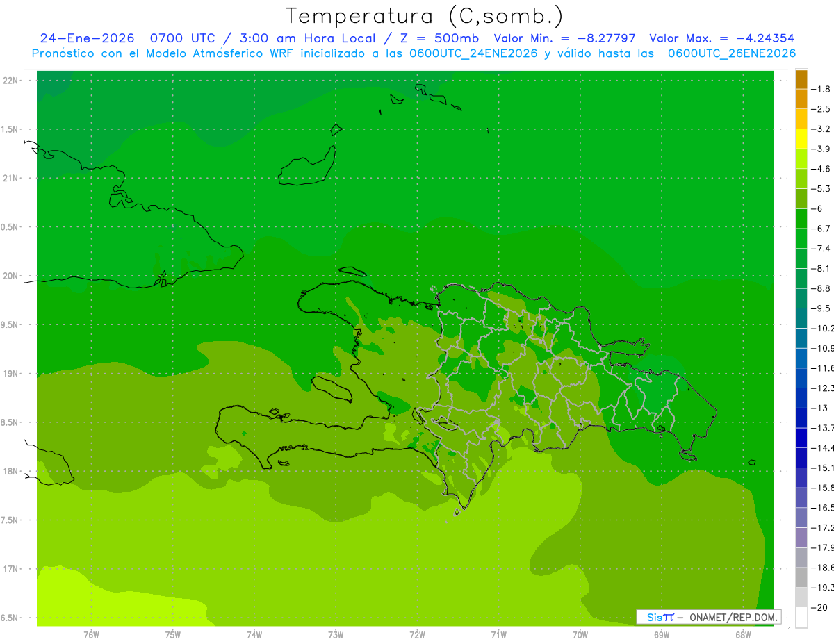Click the 72W longitude axis label
Viewport: 834px width, 644px height.
418,635
